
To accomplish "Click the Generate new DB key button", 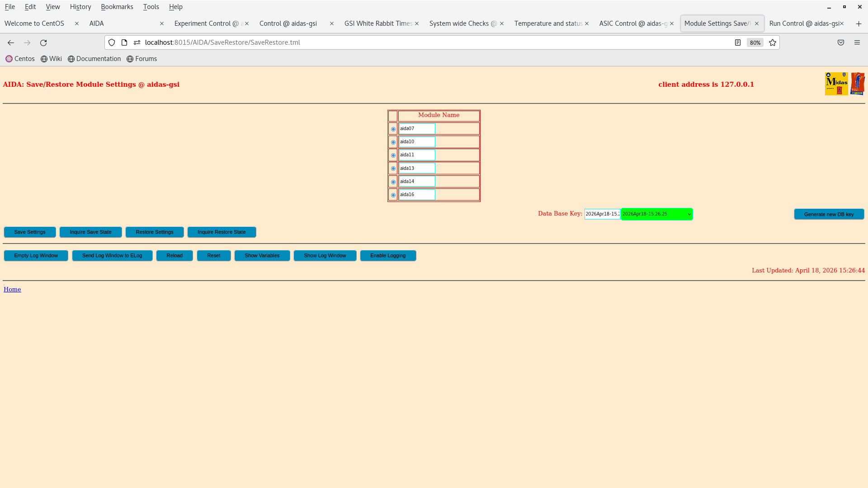I will pyautogui.click(x=829, y=214).
